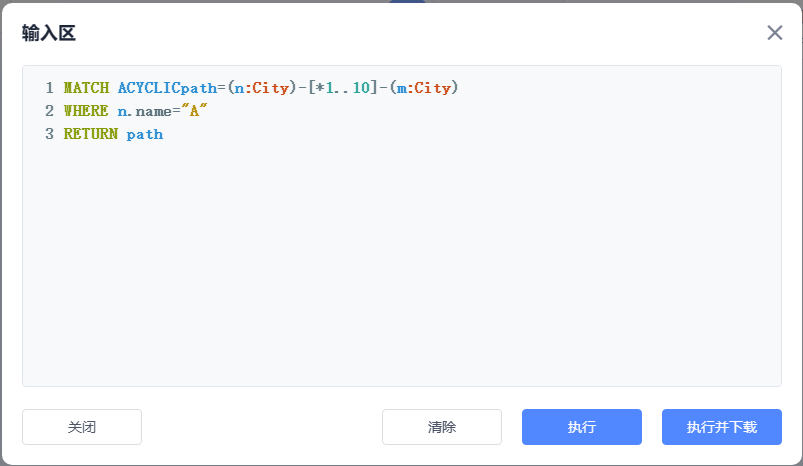Click the [*1..10] hop range
The image size is (803, 466).
click(343, 88)
